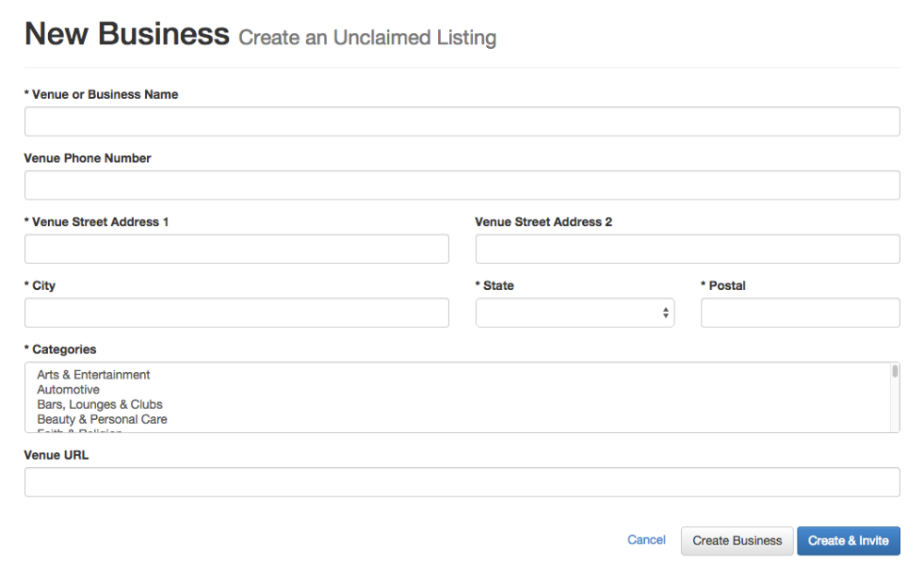Click the 'New Business' page heading
924x565 pixels.
pos(127,35)
